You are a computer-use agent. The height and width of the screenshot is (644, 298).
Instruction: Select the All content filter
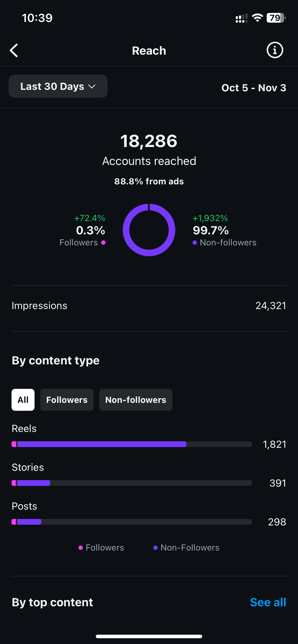23,400
